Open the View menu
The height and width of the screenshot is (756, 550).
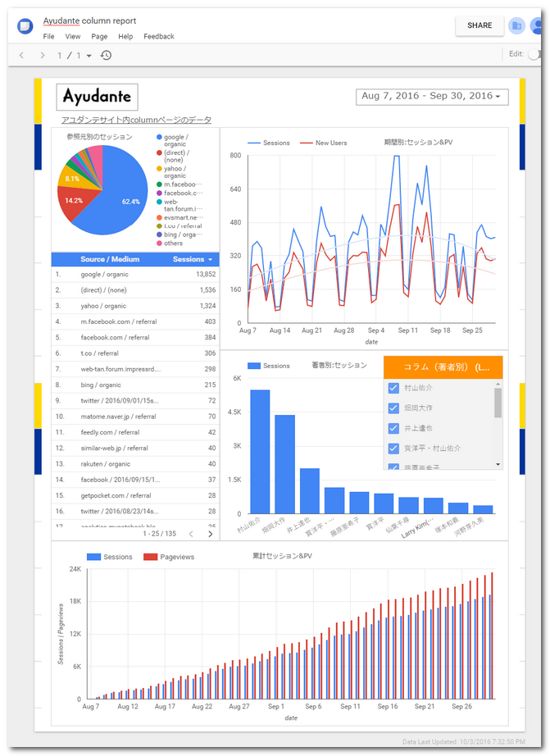pos(73,36)
